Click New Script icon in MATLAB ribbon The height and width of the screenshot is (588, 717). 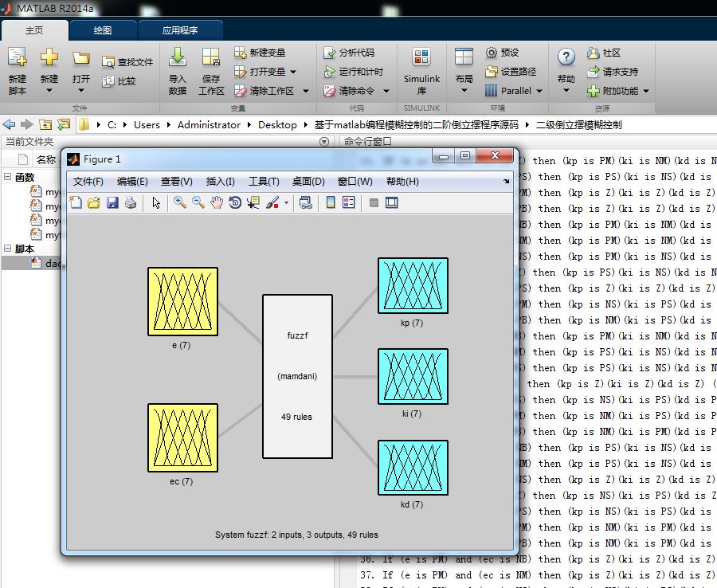tap(18, 58)
